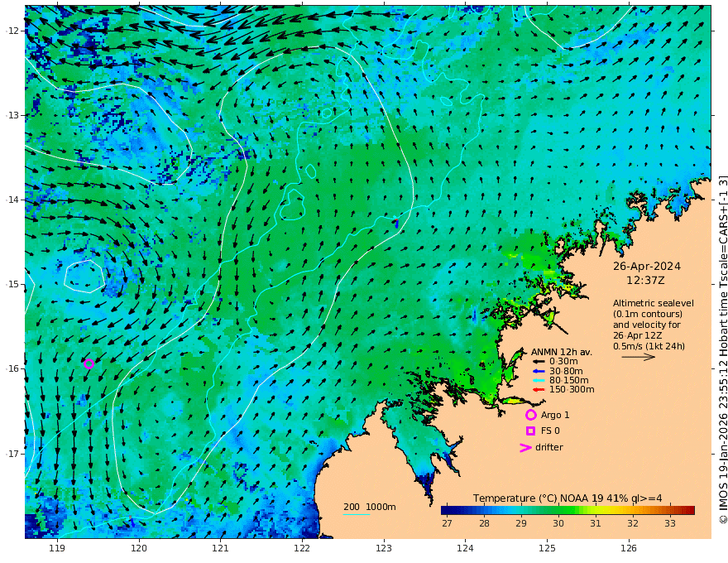Click the temperature color bar

568,511
